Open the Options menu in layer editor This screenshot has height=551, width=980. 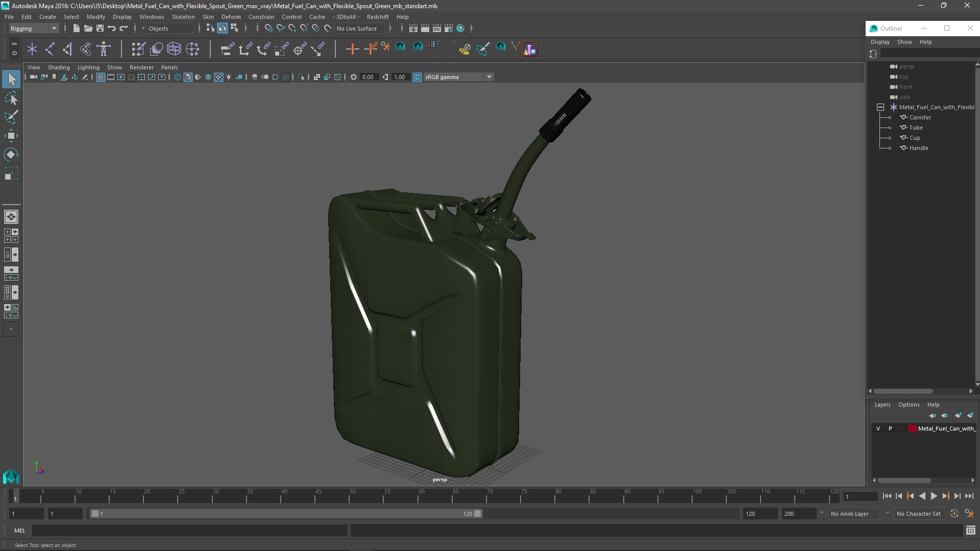(909, 405)
